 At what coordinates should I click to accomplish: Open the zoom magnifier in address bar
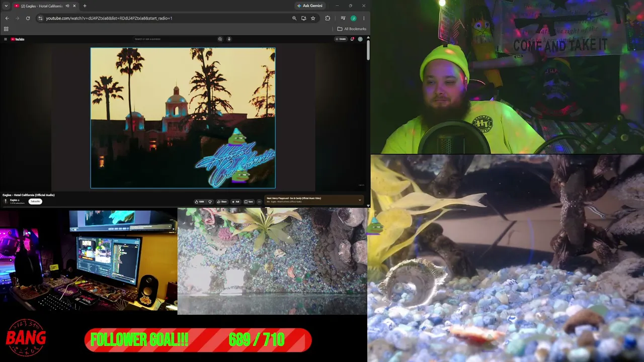294,18
